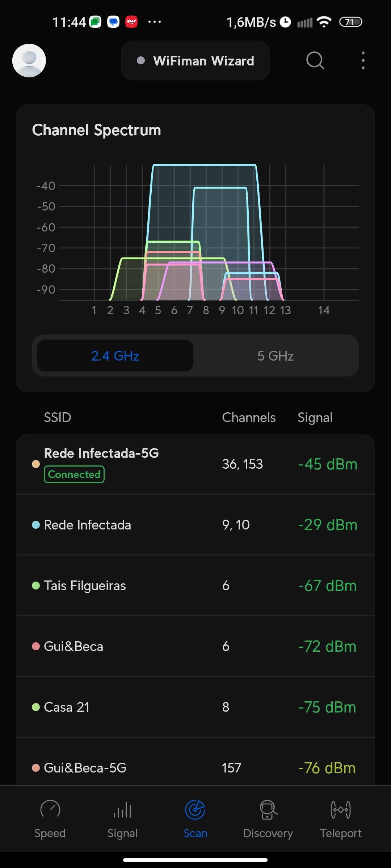Select the Scan radar icon

[x=195, y=810]
